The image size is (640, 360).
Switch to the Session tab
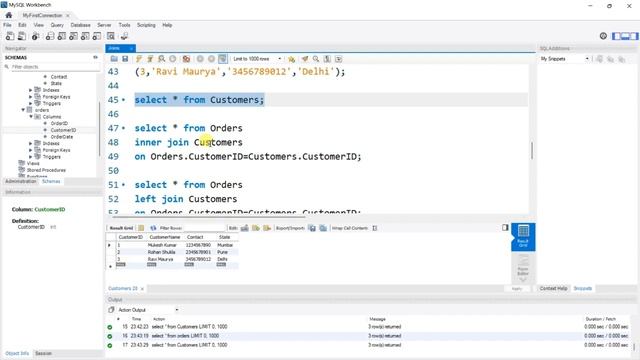(x=43, y=353)
